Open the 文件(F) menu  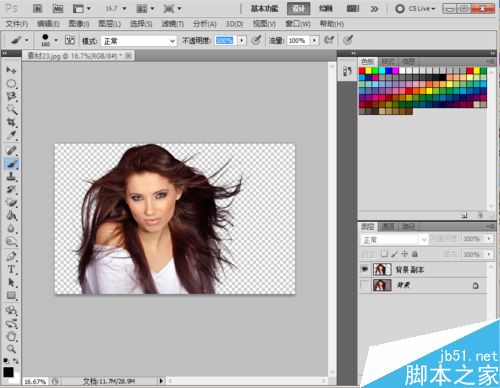[17, 24]
